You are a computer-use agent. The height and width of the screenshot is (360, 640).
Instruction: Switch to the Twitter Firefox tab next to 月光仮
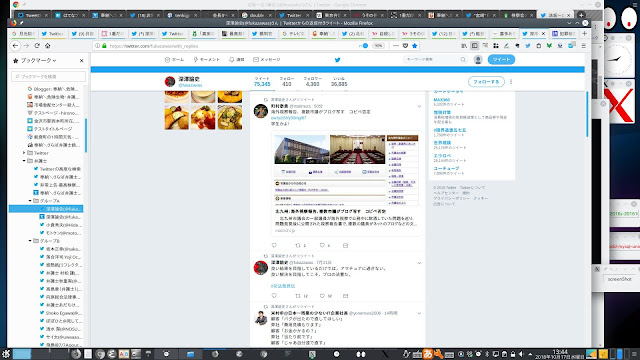54,33
